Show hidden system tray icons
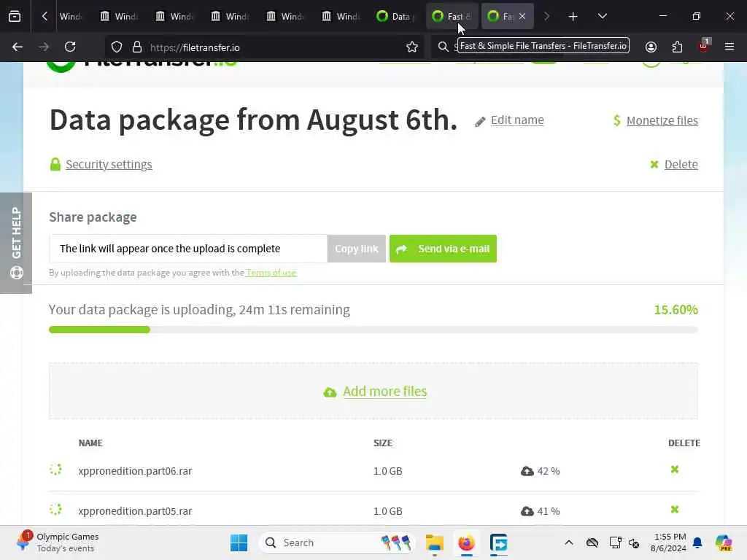This screenshot has height=560, width=747. (569, 542)
